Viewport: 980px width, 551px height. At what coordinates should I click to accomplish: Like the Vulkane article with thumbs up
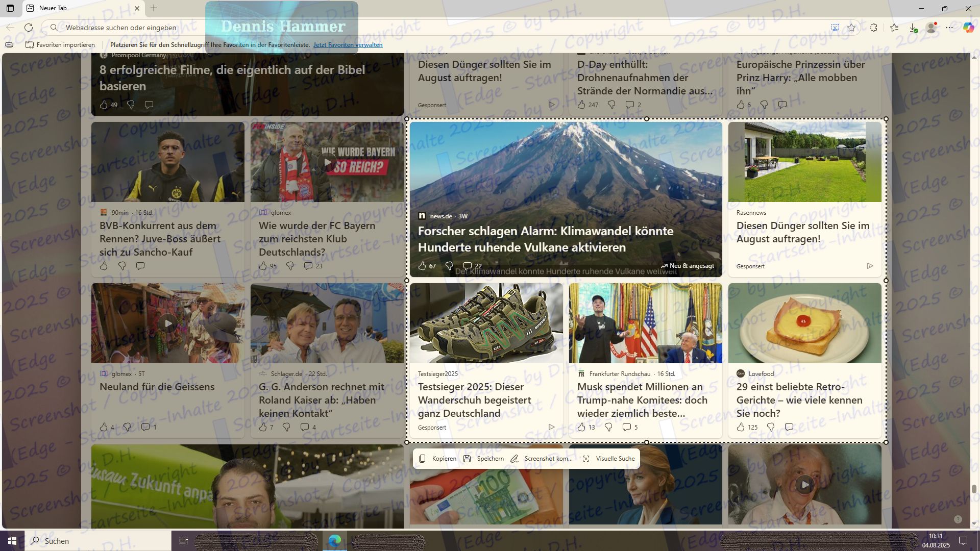tap(422, 266)
